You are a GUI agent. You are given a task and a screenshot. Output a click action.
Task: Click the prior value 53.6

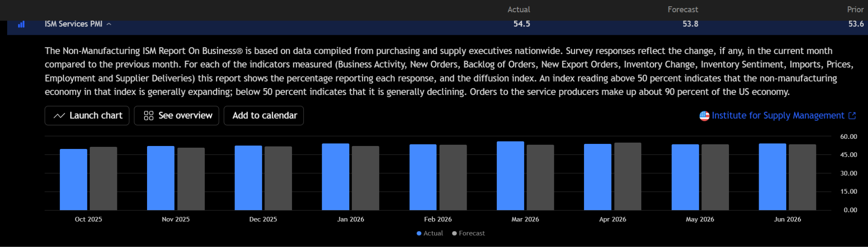click(856, 24)
